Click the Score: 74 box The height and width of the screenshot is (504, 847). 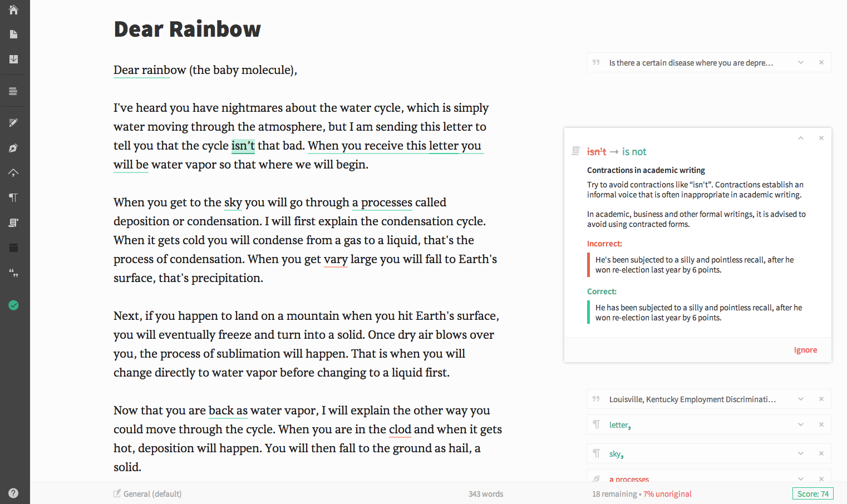812,494
